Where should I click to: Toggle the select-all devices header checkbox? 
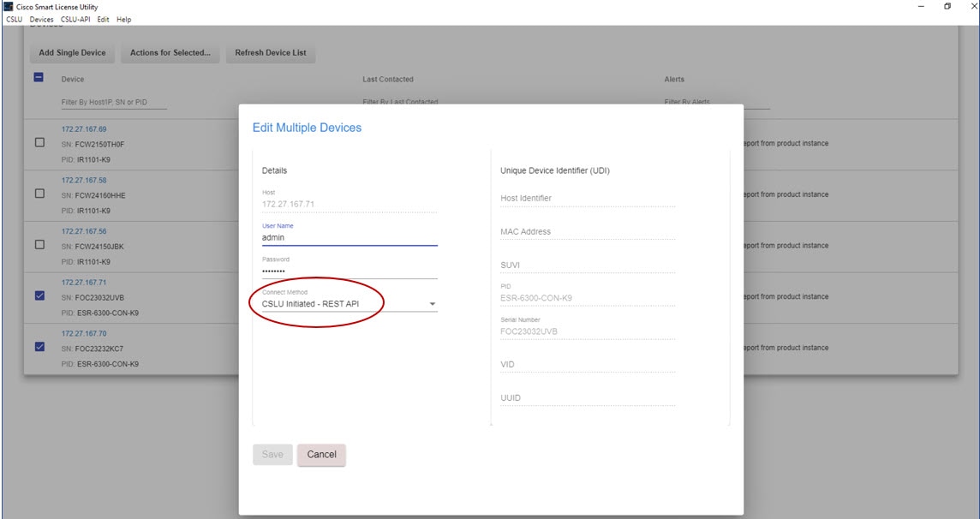click(39, 78)
